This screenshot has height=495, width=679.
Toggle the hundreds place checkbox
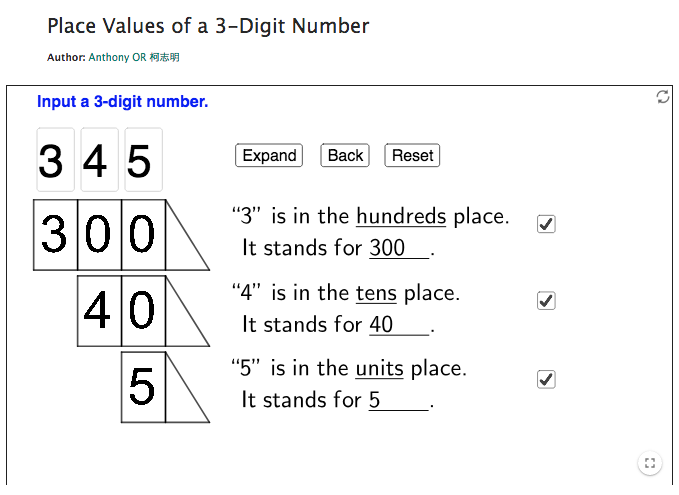click(x=546, y=224)
